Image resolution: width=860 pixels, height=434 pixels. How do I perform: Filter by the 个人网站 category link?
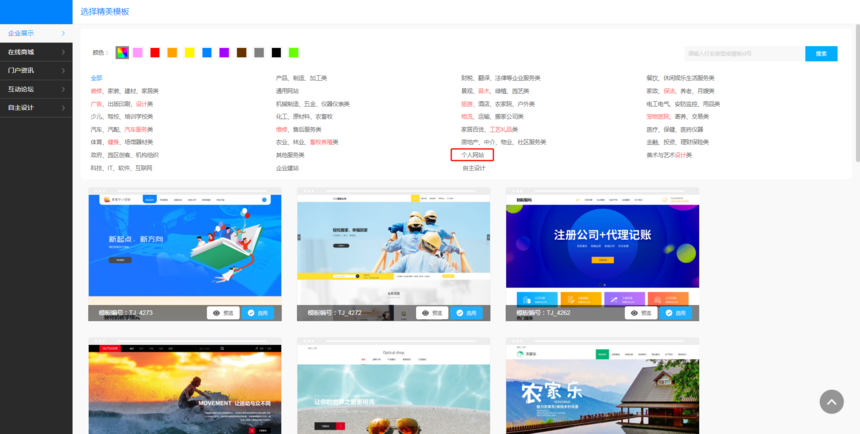coord(472,155)
